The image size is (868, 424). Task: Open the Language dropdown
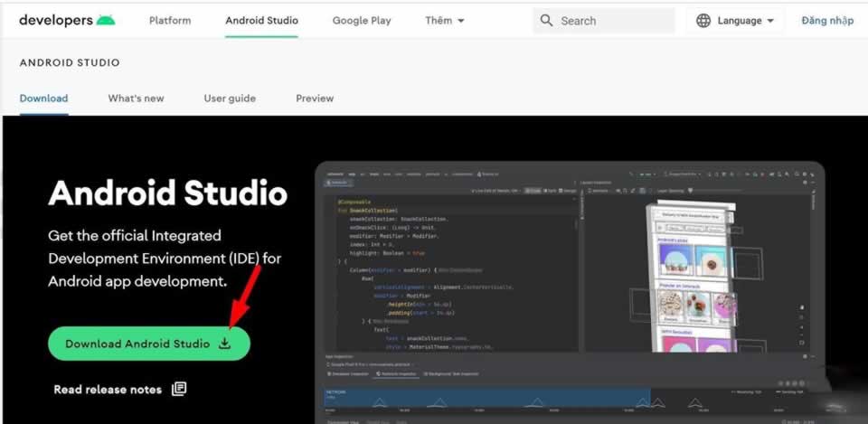735,21
